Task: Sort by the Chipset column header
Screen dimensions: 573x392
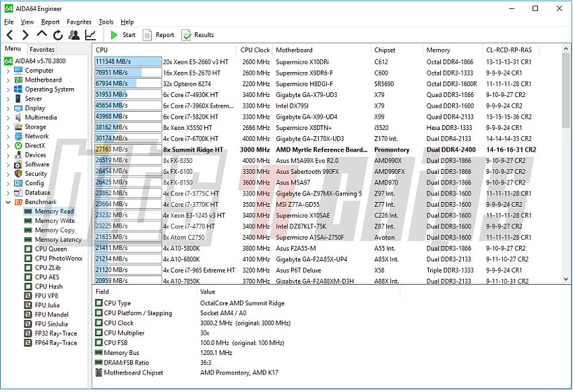Action: pos(397,50)
